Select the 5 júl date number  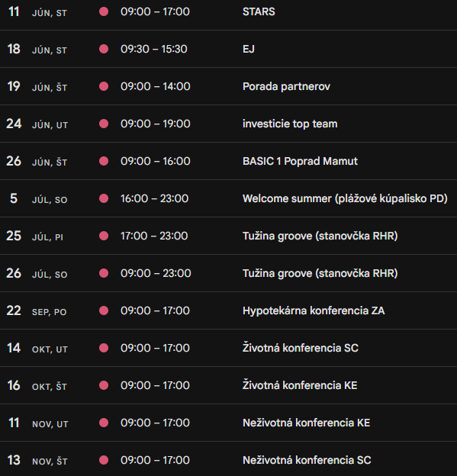click(x=14, y=198)
